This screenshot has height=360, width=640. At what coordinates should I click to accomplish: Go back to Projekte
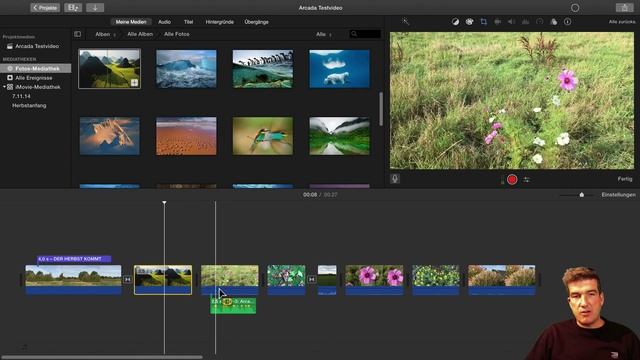tap(45, 7)
